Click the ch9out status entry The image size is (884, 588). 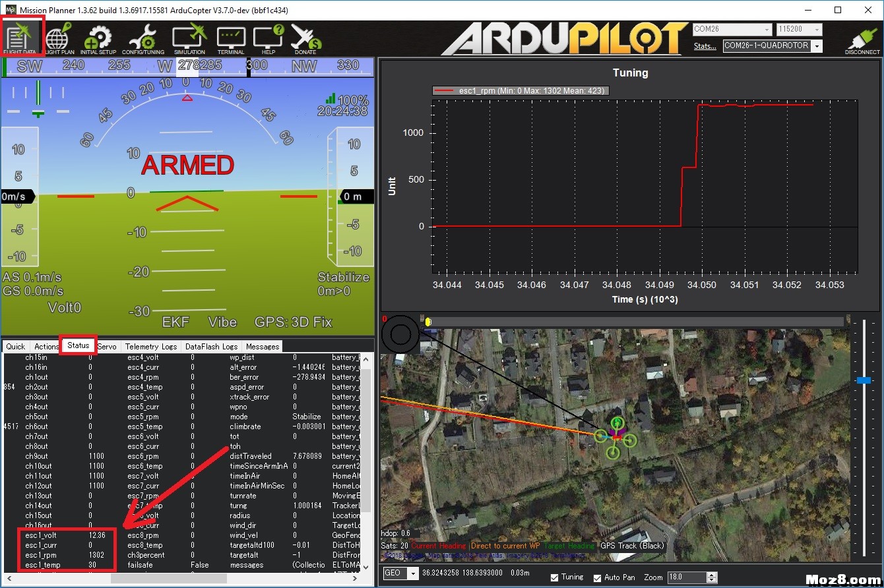tap(36, 456)
